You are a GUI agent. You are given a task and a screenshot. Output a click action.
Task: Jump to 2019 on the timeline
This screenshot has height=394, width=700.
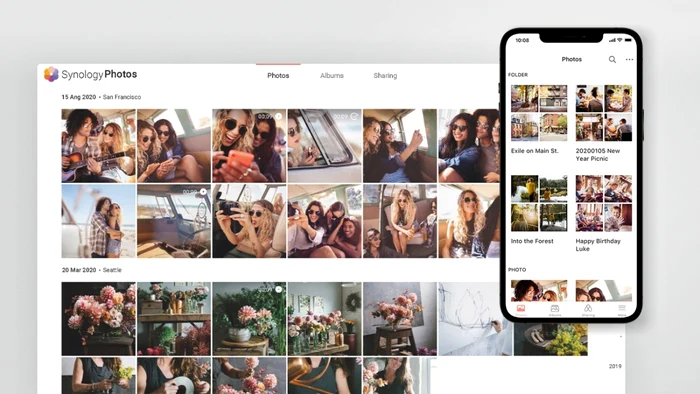(615, 366)
